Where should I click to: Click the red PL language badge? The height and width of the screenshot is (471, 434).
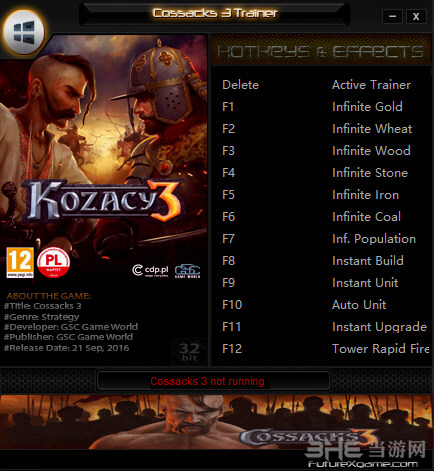[53, 262]
